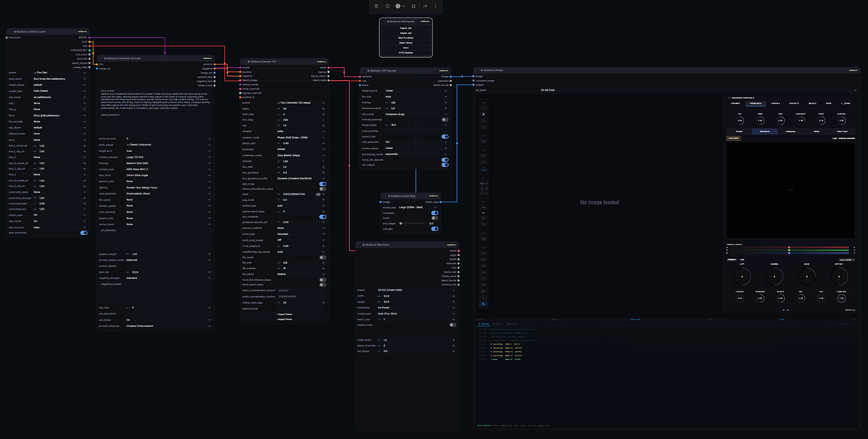868x439 pixels.
Task: Decrease the Sampler Pro cfg value with minus
Action: (x=279, y=126)
